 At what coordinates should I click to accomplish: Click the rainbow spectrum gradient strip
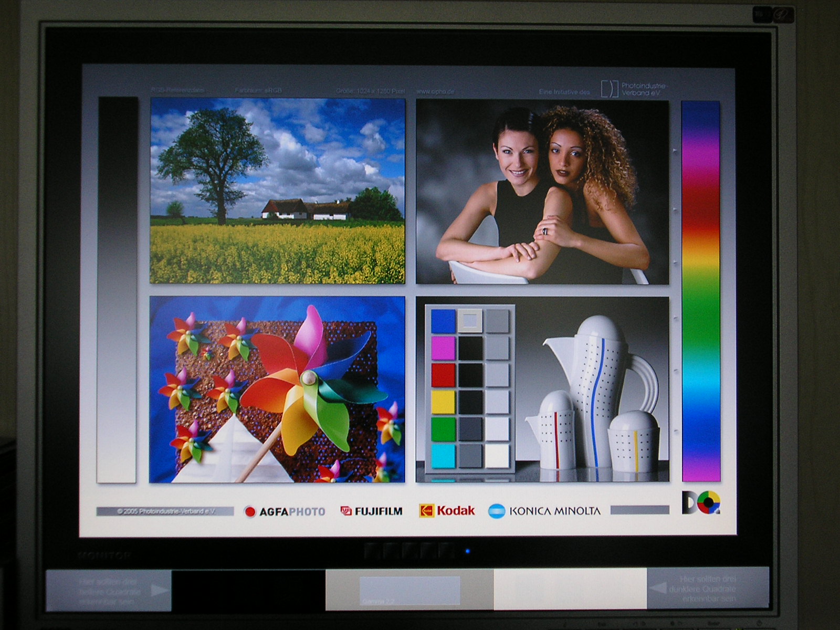(700, 291)
